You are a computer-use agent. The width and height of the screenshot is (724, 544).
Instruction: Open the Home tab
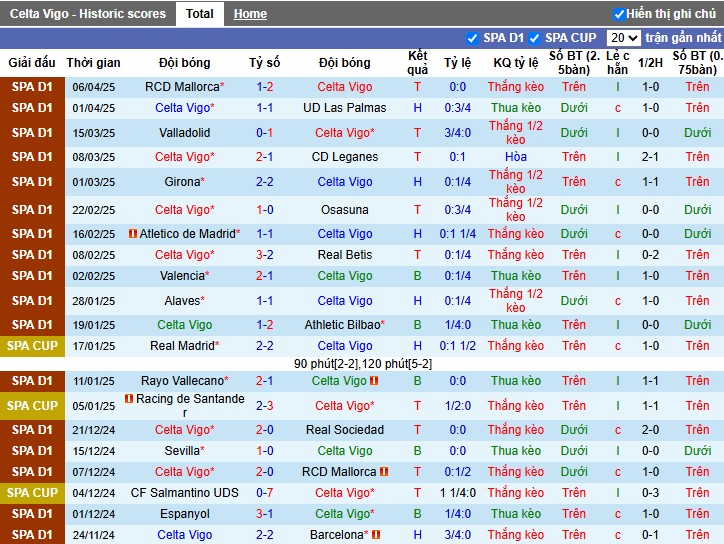tap(250, 14)
